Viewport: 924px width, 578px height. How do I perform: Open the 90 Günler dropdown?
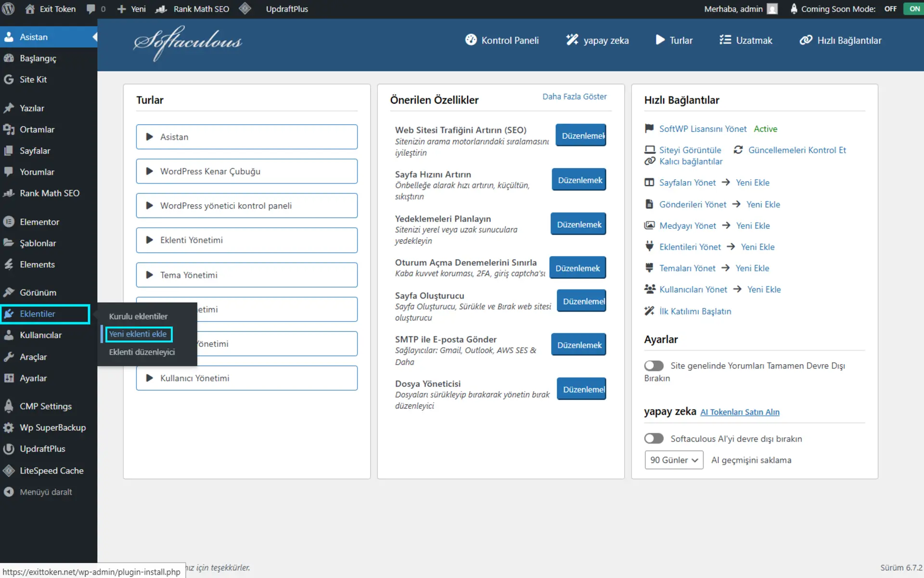click(674, 460)
